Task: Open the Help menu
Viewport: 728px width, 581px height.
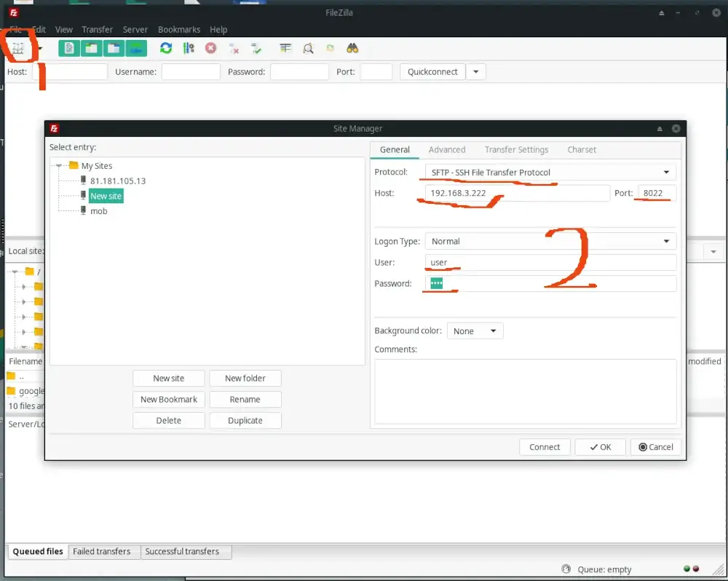Action: [218, 30]
